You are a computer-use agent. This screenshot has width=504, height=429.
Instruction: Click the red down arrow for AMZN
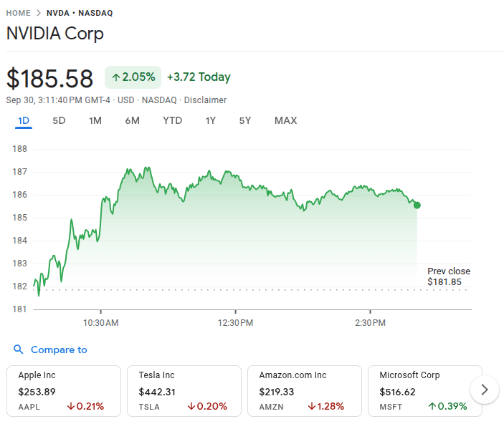[312, 406]
